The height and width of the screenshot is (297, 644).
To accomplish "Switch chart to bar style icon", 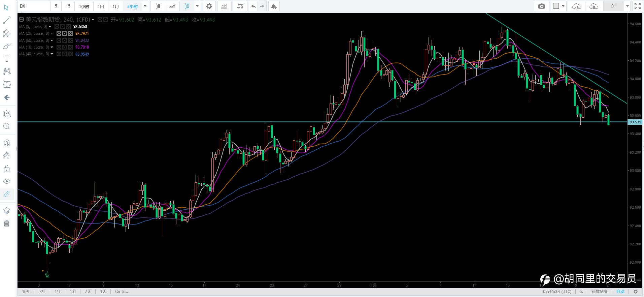I will [158, 6].
